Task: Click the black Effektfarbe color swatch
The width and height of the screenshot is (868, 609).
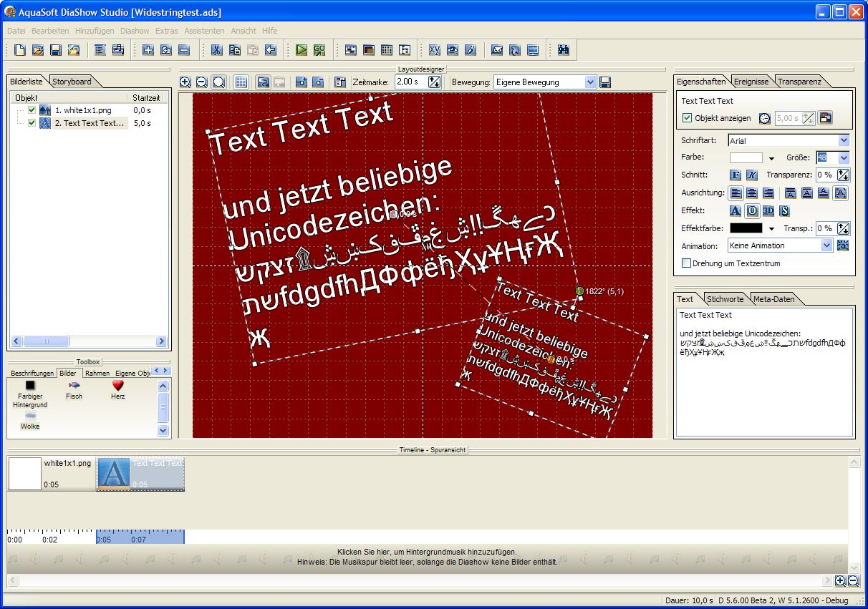Action: click(x=746, y=228)
